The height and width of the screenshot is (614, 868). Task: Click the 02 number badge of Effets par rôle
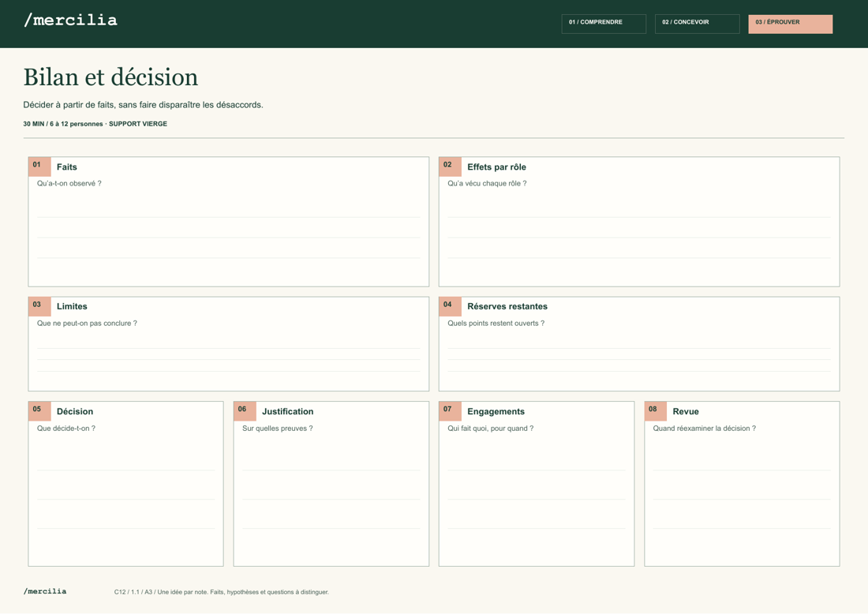click(x=450, y=167)
